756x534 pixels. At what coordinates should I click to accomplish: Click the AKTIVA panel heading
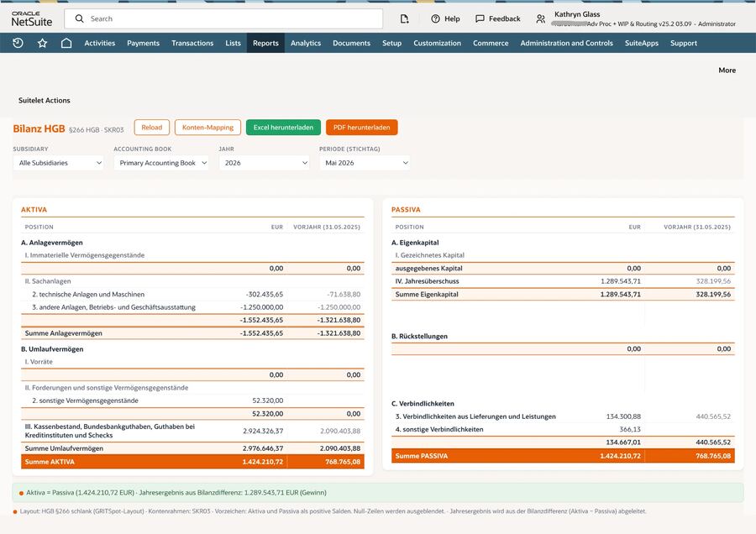click(x=34, y=210)
